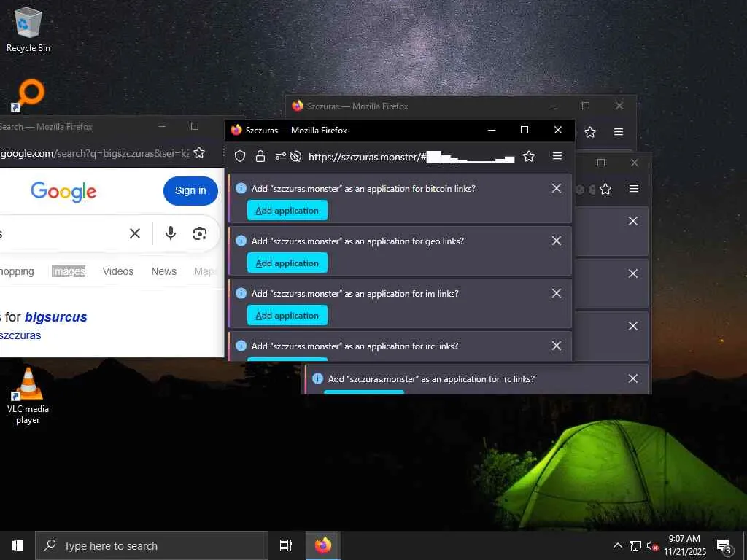Open Google search by image camera icon
This screenshot has height=560, width=747.
pyautogui.click(x=200, y=233)
